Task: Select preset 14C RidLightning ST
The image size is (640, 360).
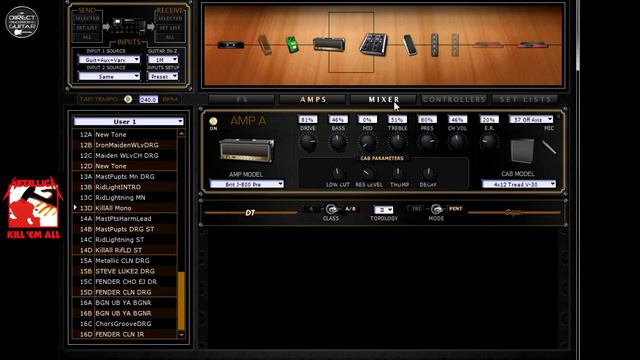Action: [x=124, y=240]
